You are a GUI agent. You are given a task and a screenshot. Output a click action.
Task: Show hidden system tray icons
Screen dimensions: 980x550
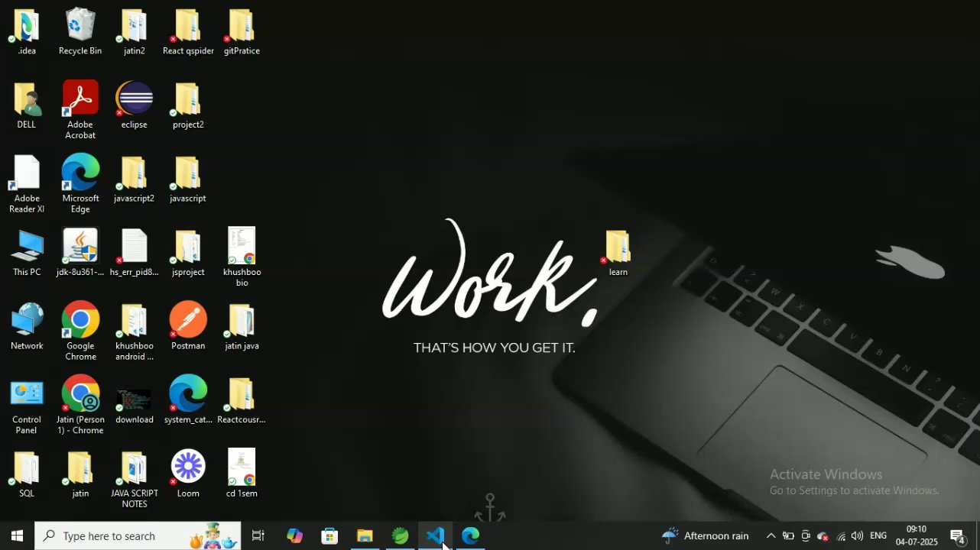tap(771, 536)
